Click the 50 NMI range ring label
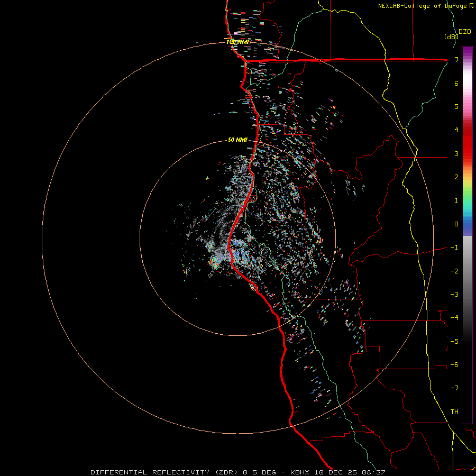The image size is (476, 476). click(237, 140)
